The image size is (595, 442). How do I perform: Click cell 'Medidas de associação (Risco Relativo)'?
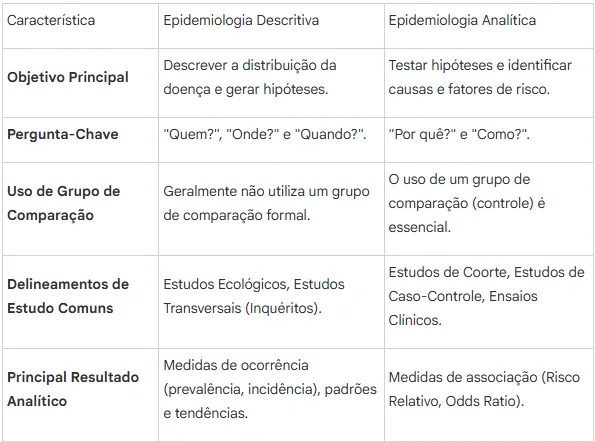coord(488,395)
